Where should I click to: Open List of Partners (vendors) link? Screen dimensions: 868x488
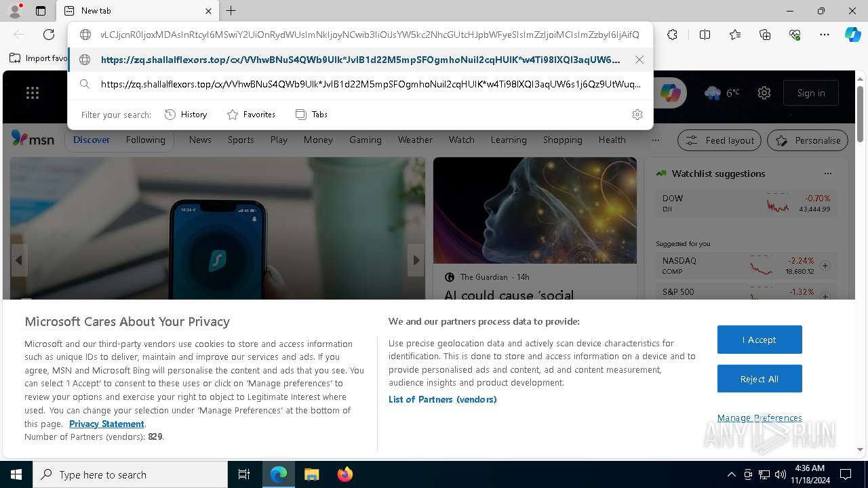click(442, 399)
